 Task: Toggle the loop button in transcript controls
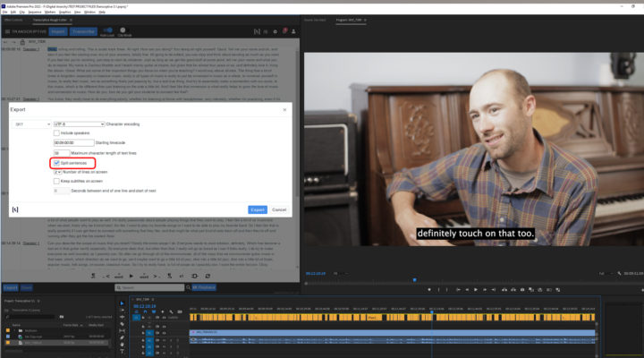coord(208,277)
